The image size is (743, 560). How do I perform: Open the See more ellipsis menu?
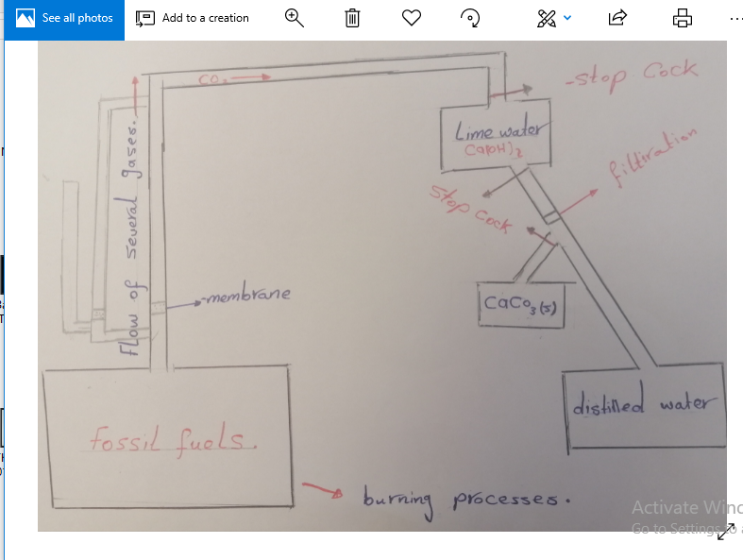pyautogui.click(x=735, y=19)
